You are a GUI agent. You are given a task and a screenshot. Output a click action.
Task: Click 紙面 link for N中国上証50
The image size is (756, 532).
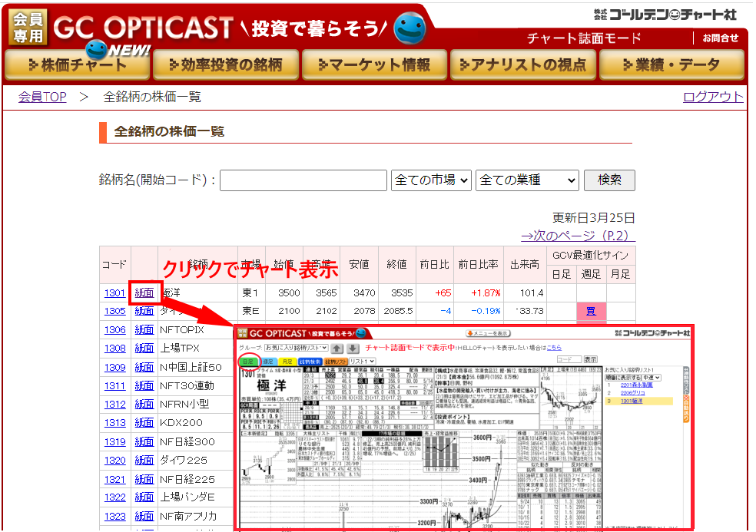click(x=144, y=368)
